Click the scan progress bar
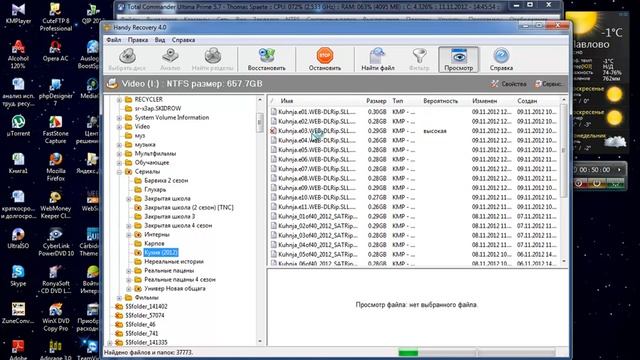This screenshot has width=640, height=360. coord(476,352)
